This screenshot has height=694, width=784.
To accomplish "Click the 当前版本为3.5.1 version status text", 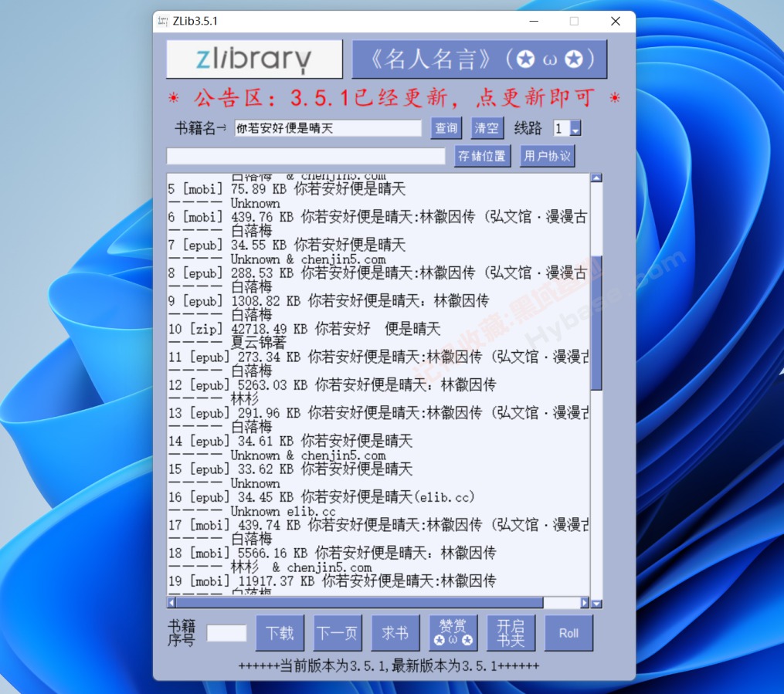I will click(x=389, y=665).
